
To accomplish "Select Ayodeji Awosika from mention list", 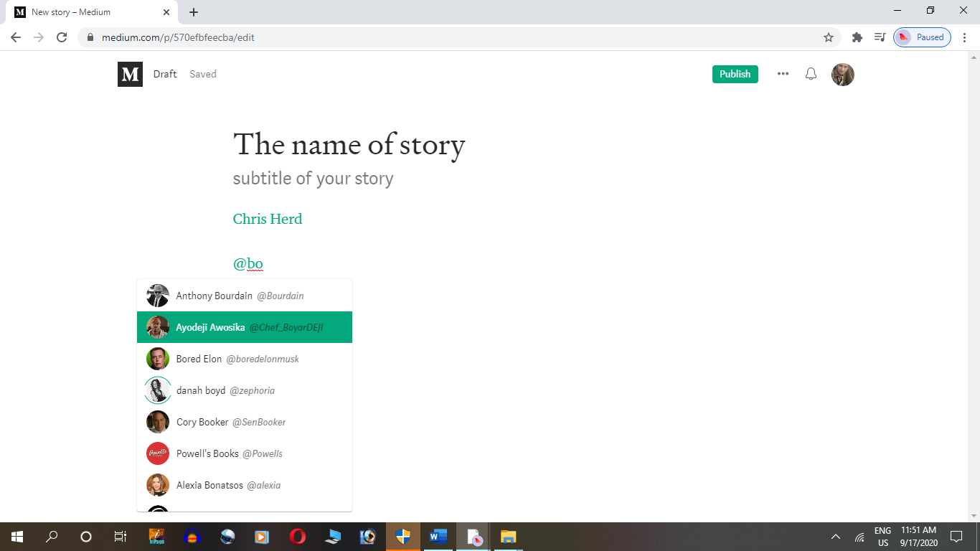I will pos(245,327).
